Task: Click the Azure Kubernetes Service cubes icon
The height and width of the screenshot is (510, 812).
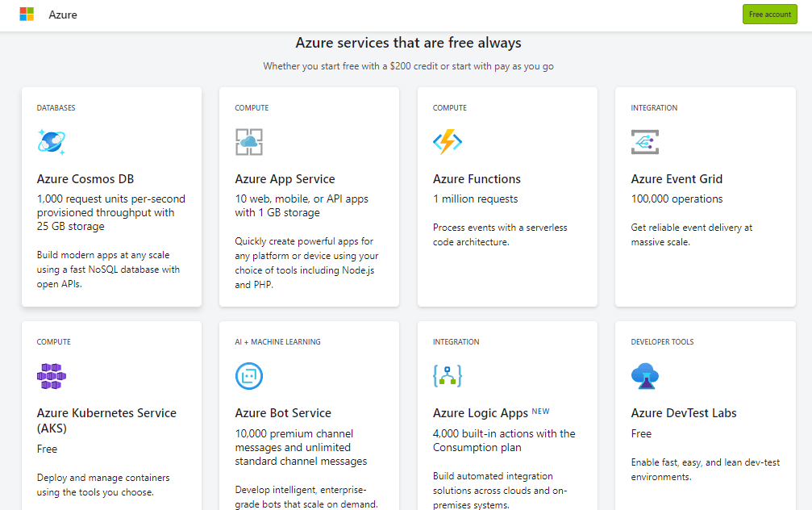Action: click(x=52, y=376)
